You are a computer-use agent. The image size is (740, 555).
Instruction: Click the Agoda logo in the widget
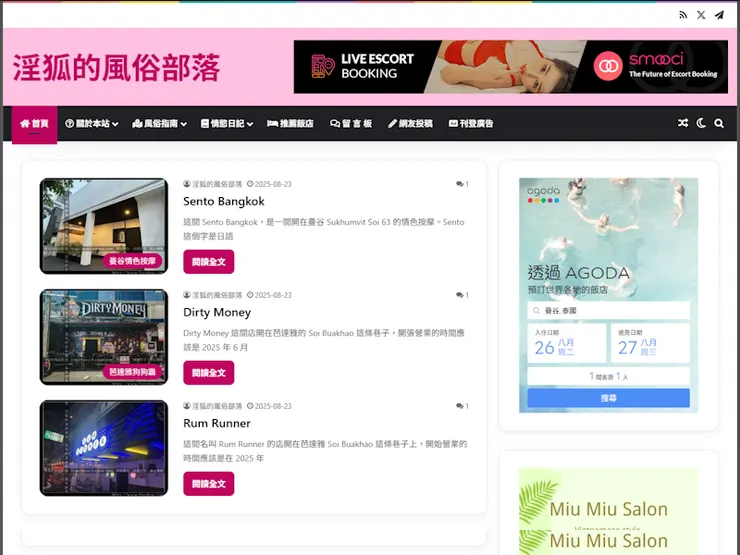[543, 194]
